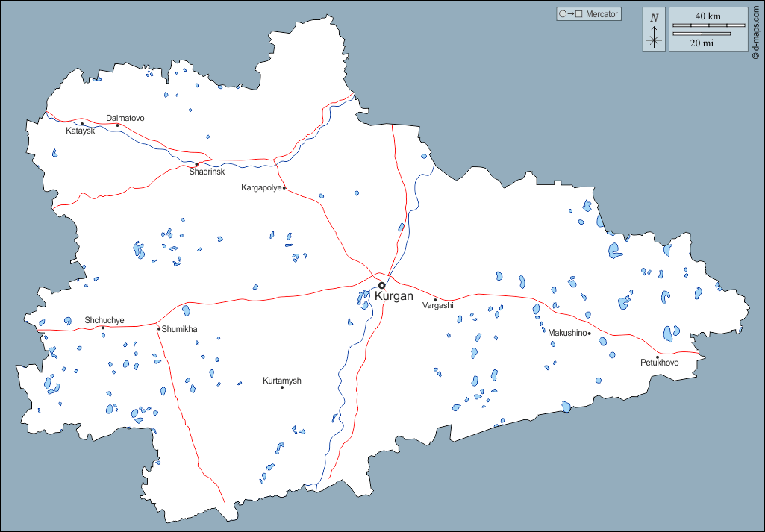Click the Mercator projection icon
The width and height of the screenshot is (765, 532).
coord(571,14)
